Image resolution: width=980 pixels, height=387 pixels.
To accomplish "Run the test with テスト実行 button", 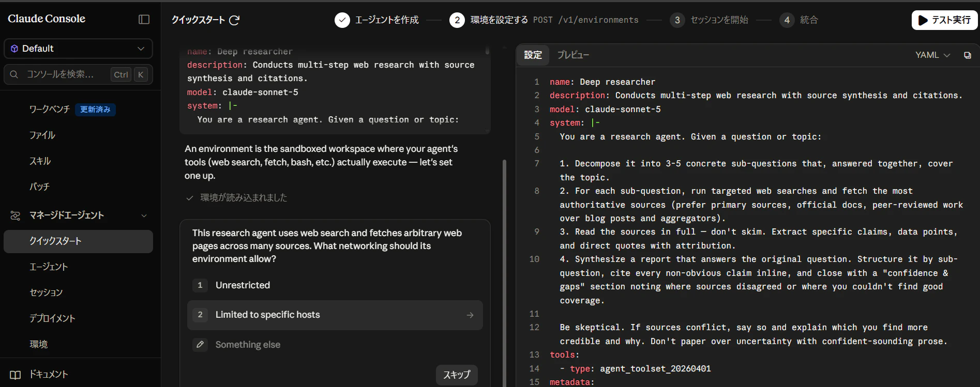I will (944, 20).
